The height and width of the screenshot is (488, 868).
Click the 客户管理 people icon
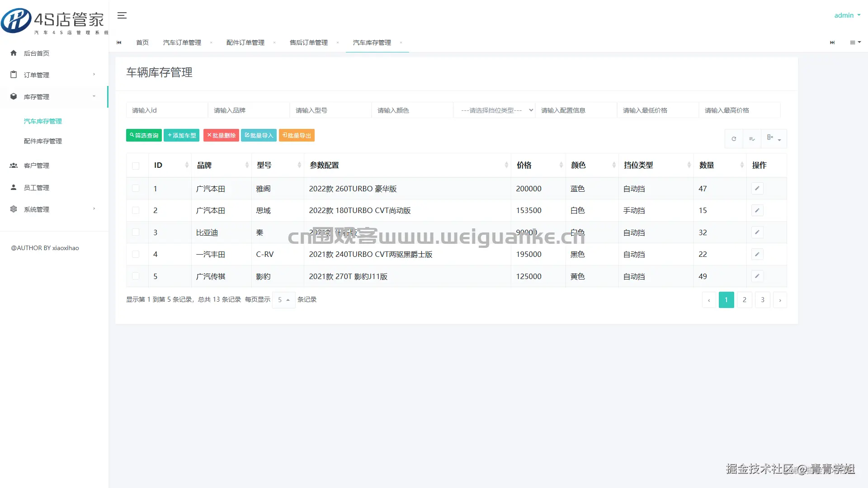[14, 166]
